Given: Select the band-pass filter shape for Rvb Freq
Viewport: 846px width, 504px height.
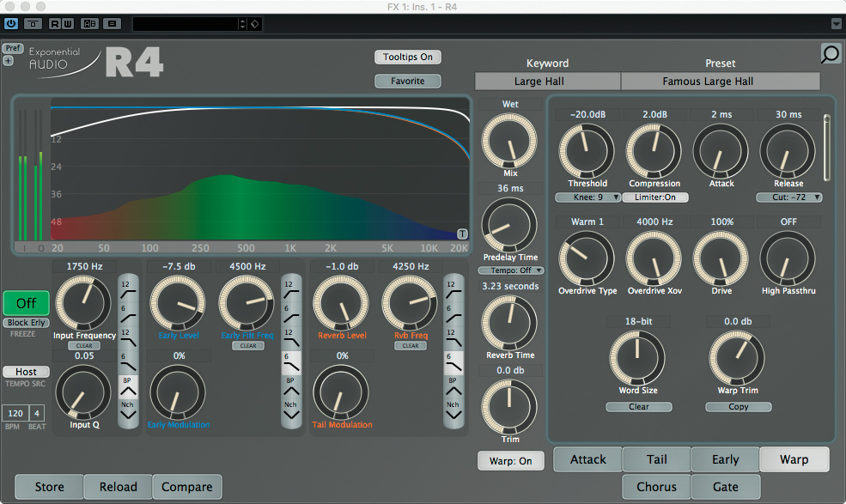Looking at the screenshot, I should click(453, 385).
